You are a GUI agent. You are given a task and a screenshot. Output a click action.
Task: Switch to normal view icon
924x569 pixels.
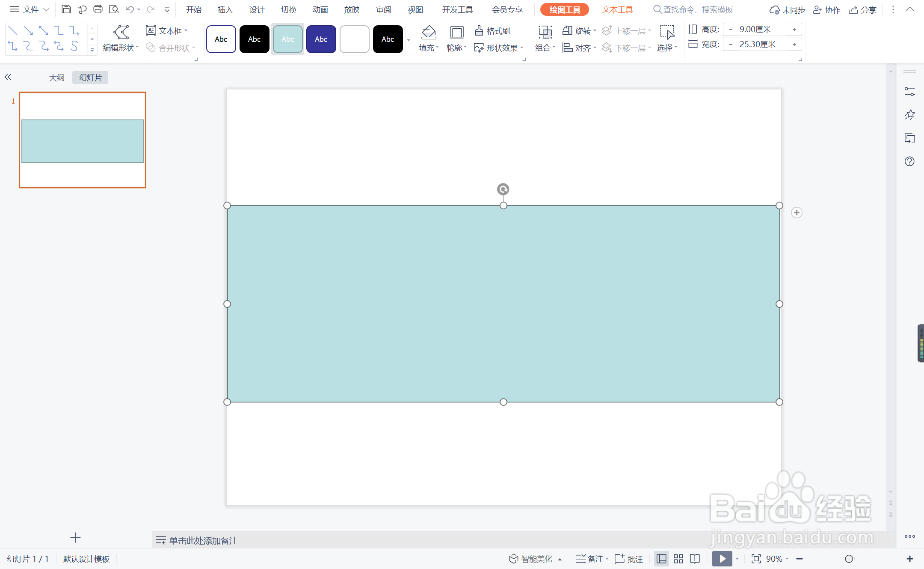pyautogui.click(x=661, y=559)
